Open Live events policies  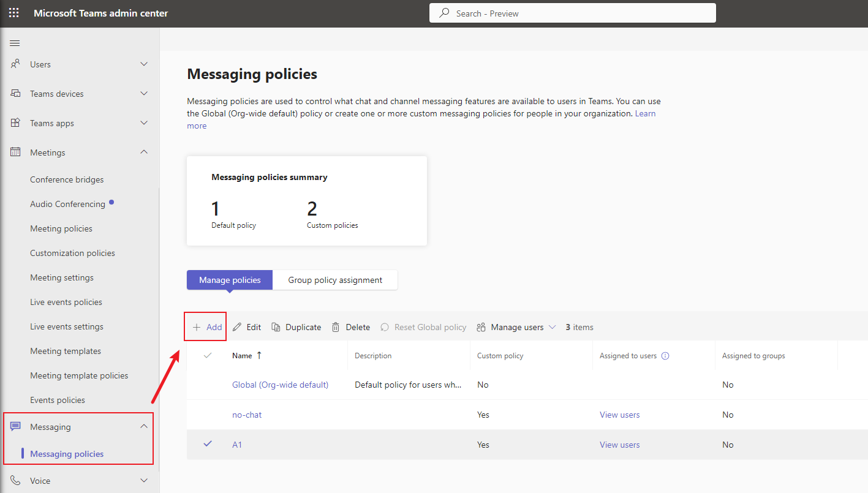[66, 302]
